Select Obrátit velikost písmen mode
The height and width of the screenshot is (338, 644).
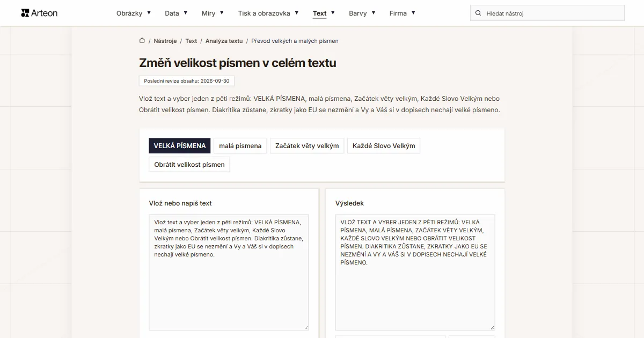point(189,164)
